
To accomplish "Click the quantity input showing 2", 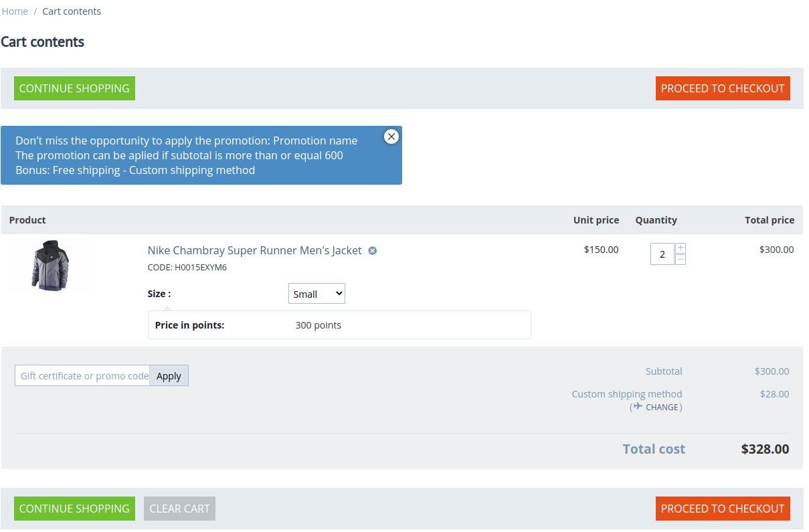I will pyautogui.click(x=662, y=254).
